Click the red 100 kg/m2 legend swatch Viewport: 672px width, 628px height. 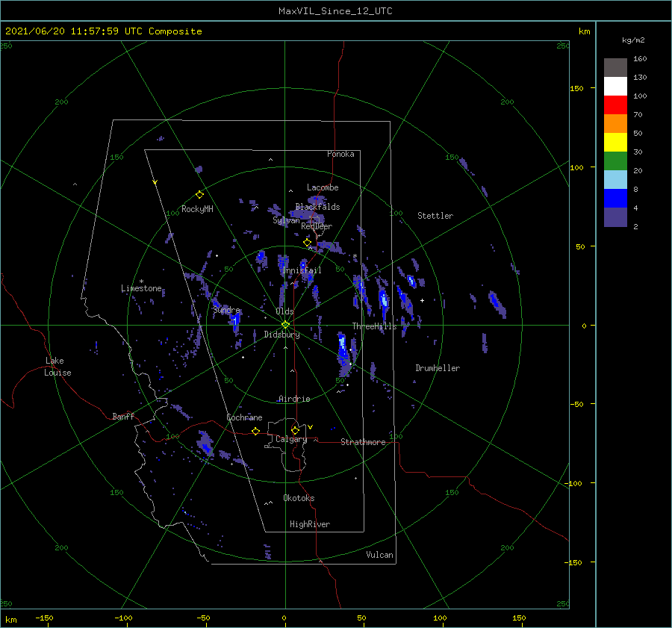(615, 105)
